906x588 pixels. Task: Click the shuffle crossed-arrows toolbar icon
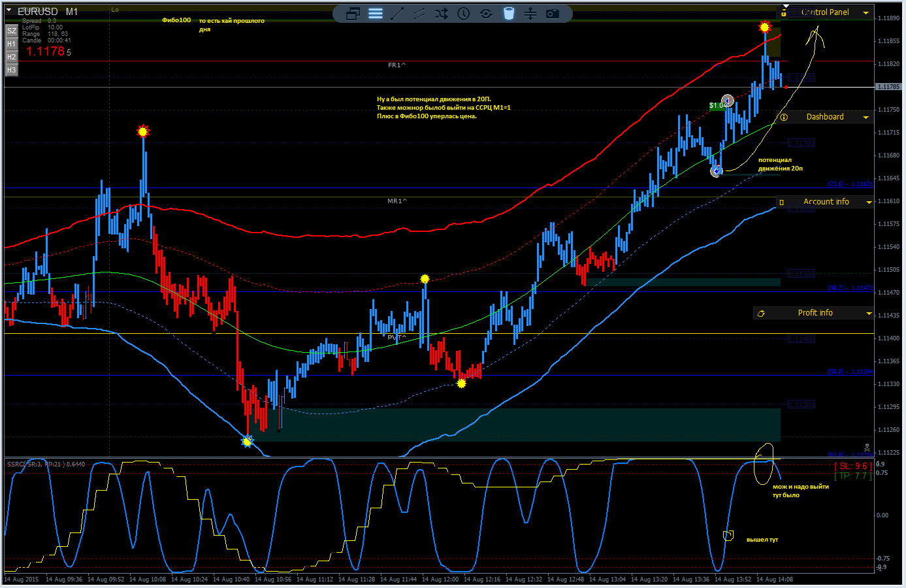tap(442, 13)
